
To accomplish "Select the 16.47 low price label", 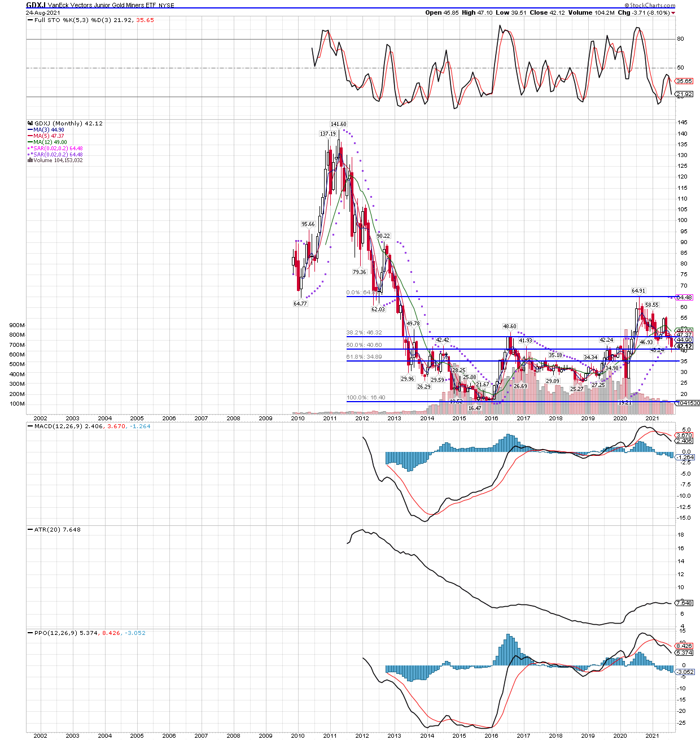I will [x=475, y=408].
